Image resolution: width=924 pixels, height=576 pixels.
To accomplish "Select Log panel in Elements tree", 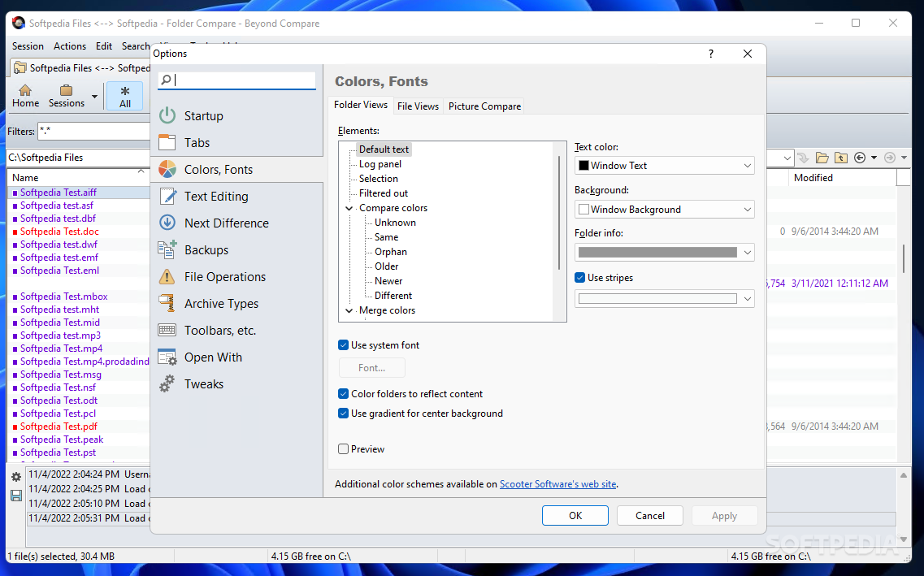I will [x=380, y=164].
